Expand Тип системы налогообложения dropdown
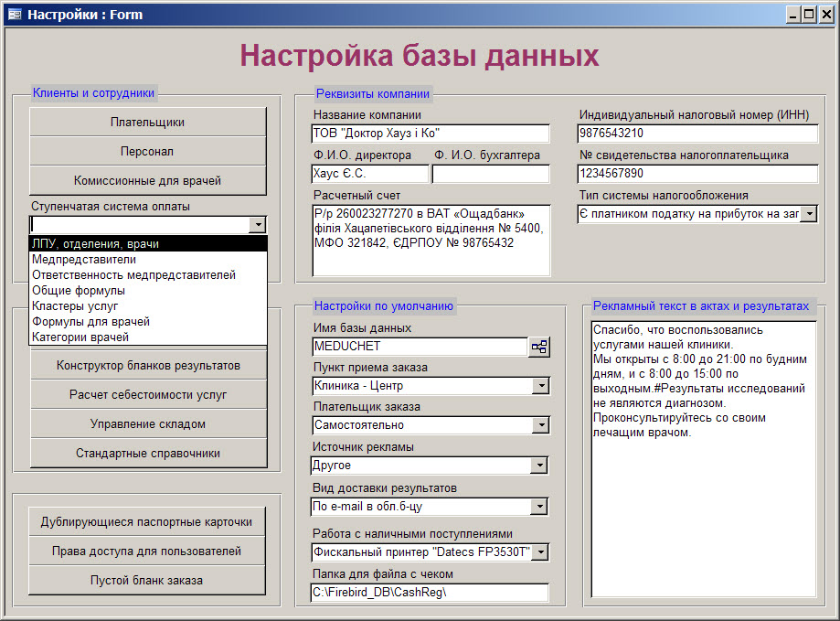Image resolution: width=840 pixels, height=621 pixels. point(810,214)
